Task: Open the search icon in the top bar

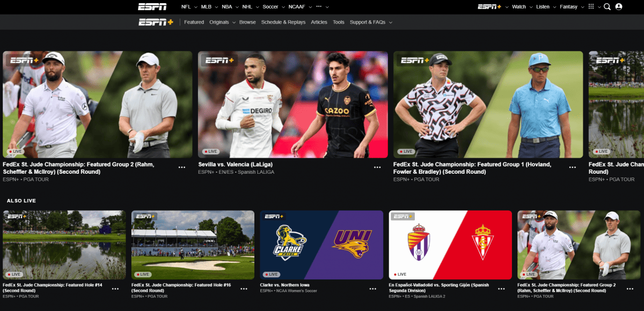Action: coord(607,6)
